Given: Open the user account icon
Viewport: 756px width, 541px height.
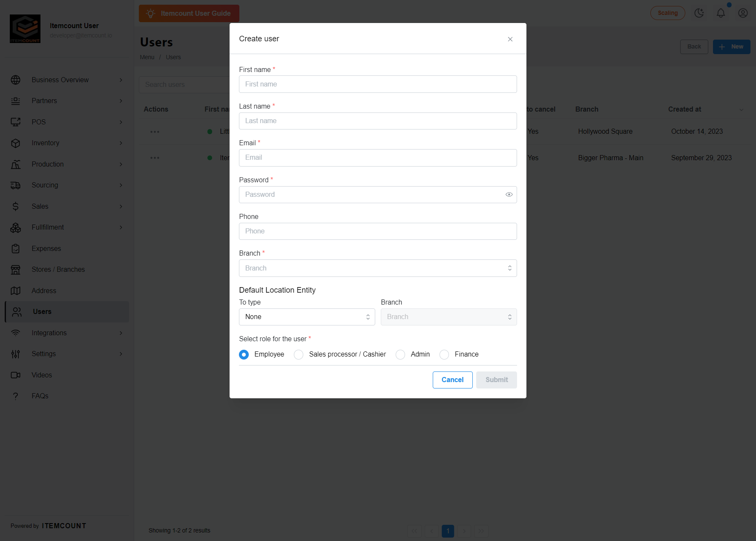Looking at the screenshot, I should click(x=743, y=13).
